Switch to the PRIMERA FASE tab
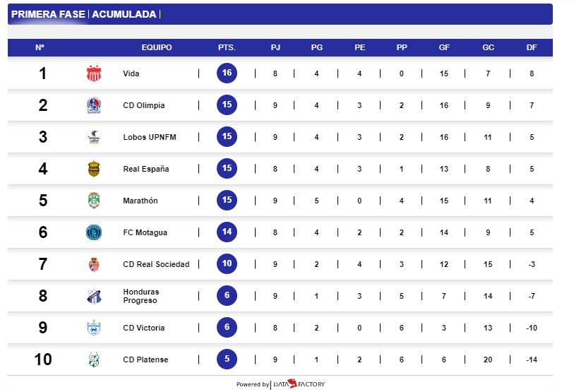 click(49, 14)
